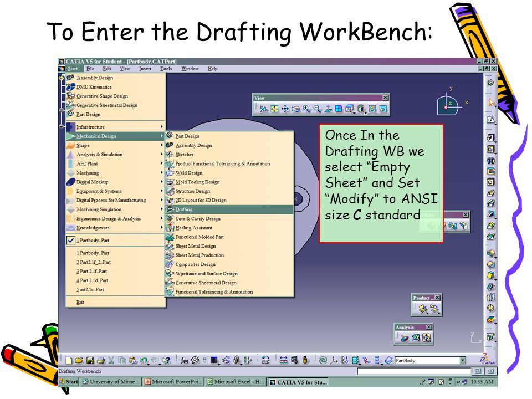Switch to Microsoft PowerPoint taskbar button

point(173,382)
